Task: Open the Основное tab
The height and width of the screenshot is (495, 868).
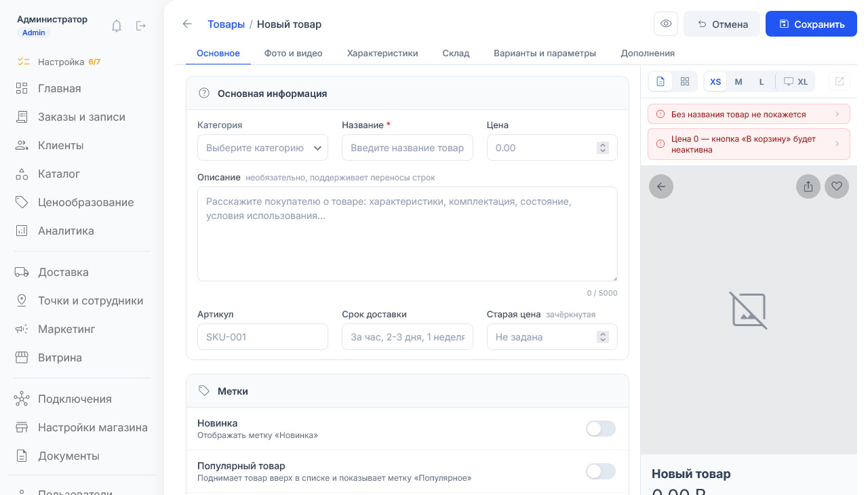Action: tap(218, 53)
